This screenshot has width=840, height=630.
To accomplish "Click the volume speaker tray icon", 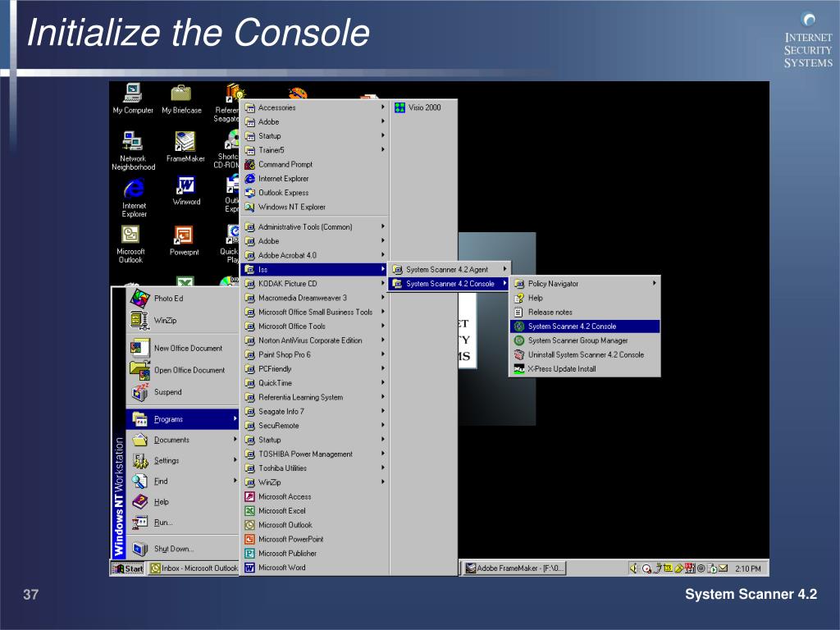I will [633, 568].
